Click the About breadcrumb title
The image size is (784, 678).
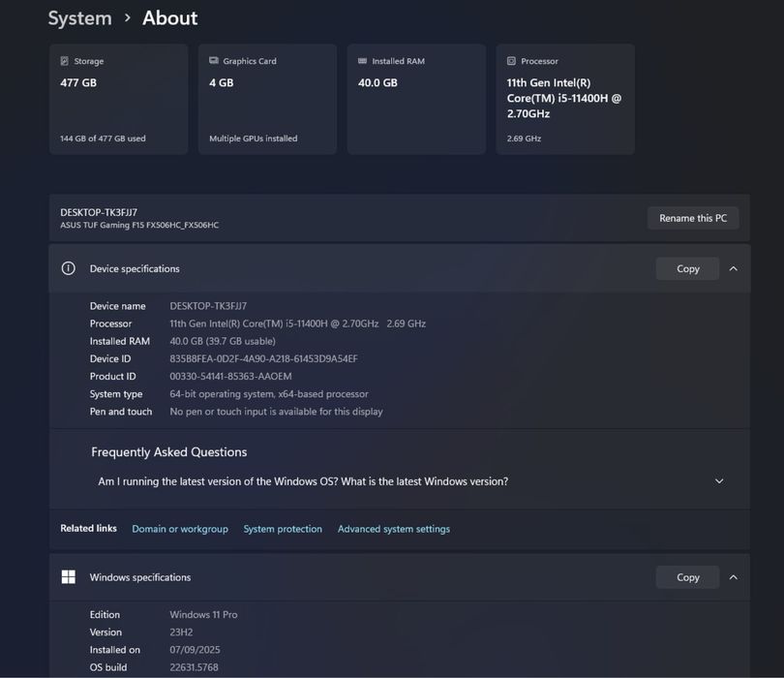170,18
